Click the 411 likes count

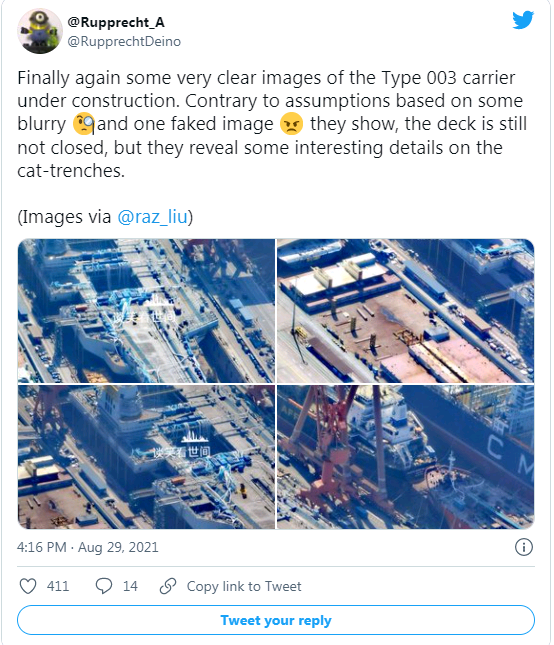(x=58, y=586)
